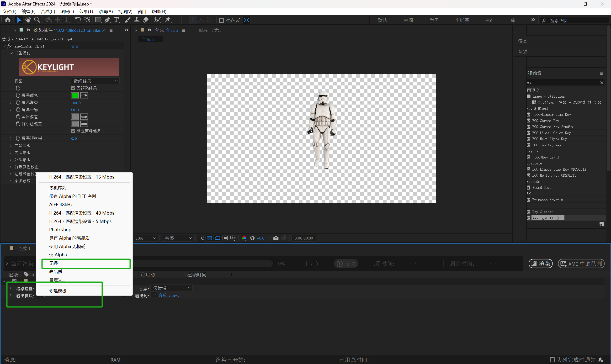Open the 效果(T) menu
Viewport: 611px width, 364px height.
pyautogui.click(x=86, y=11)
